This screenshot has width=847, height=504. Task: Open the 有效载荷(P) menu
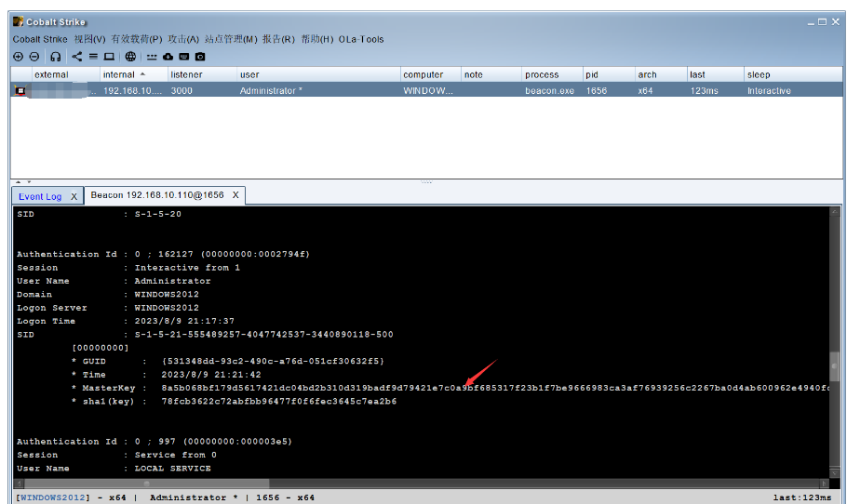137,39
